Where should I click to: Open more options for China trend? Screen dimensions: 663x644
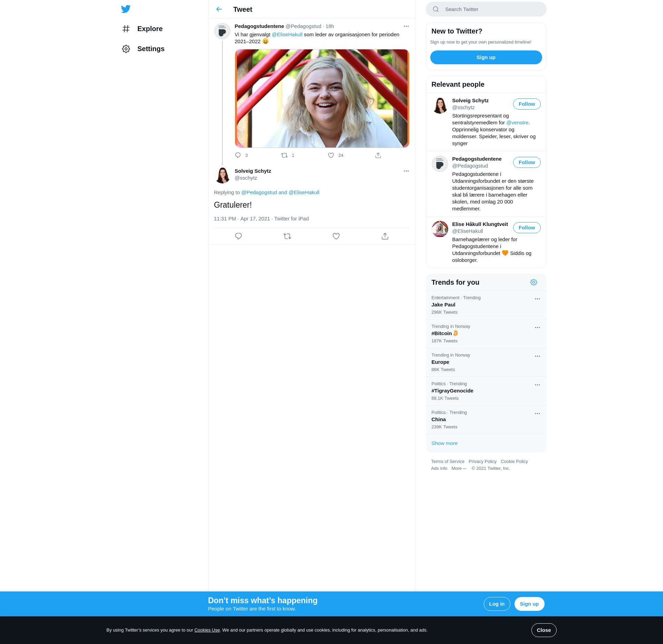tap(537, 414)
